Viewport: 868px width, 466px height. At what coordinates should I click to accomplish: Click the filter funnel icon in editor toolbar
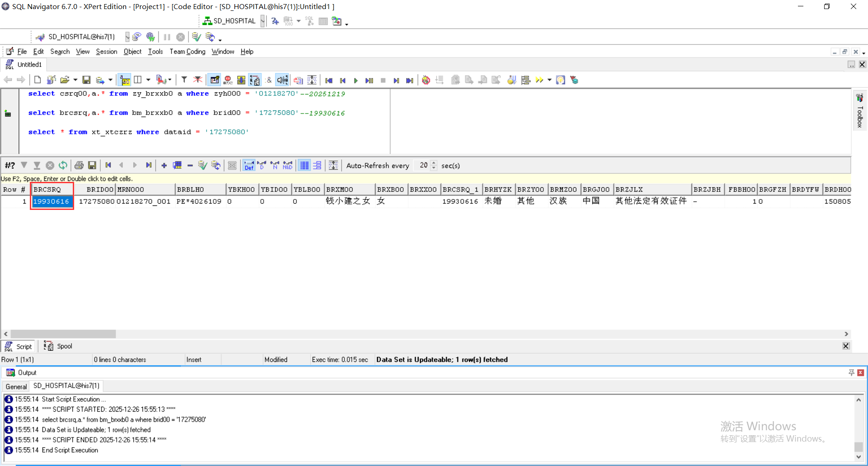[x=184, y=80]
